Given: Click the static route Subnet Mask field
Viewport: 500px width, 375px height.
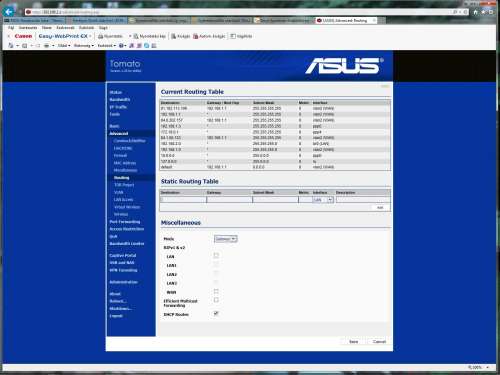Looking at the screenshot, I should 275,200.
